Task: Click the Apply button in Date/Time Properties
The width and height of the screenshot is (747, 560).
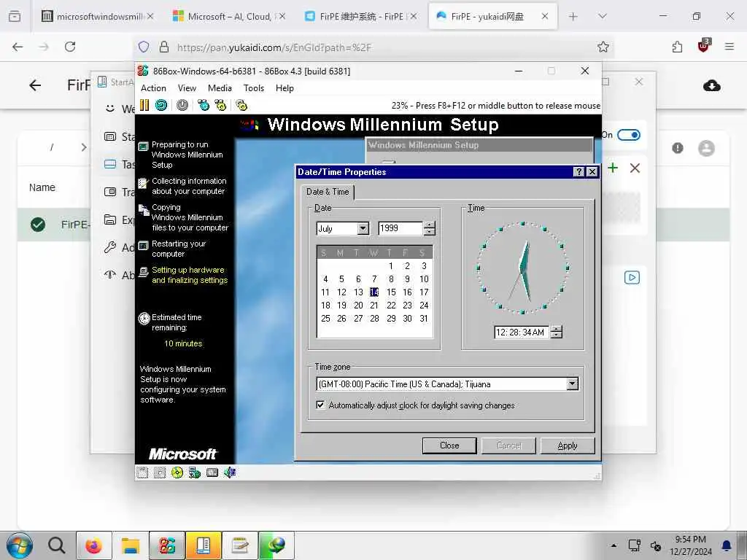Action: click(568, 446)
